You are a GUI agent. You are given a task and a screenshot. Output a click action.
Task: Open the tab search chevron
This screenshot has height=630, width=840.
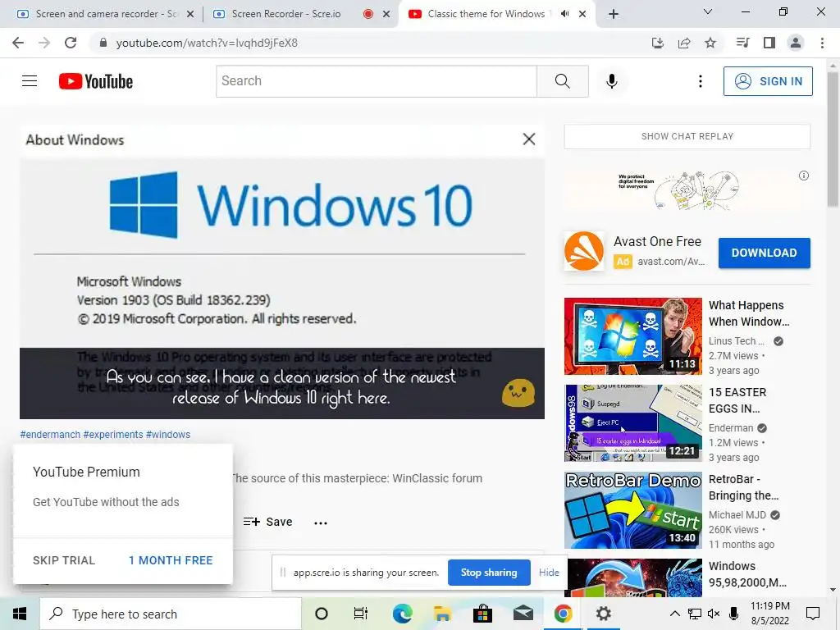point(708,11)
